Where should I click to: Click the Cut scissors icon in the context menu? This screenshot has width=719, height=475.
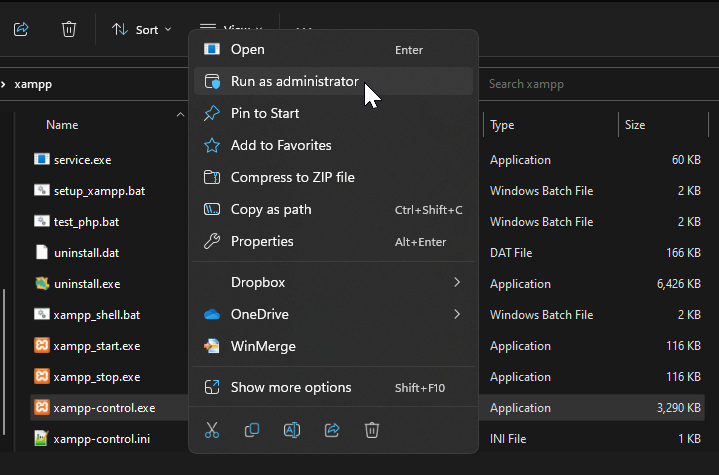212,430
